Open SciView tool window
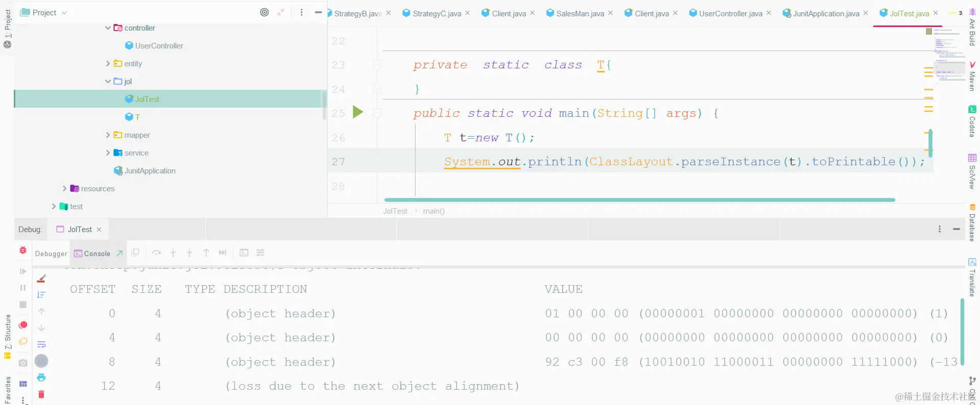 972,172
